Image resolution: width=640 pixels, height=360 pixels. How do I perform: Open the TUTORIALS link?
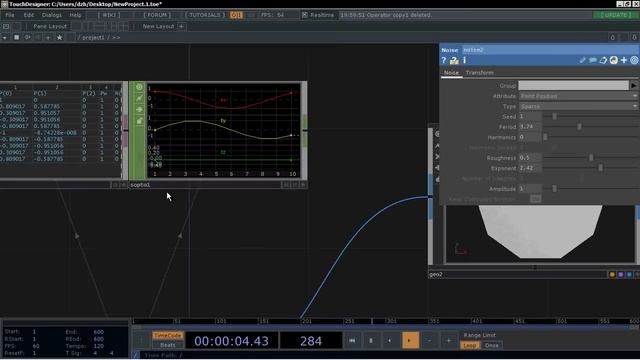pyautogui.click(x=205, y=15)
